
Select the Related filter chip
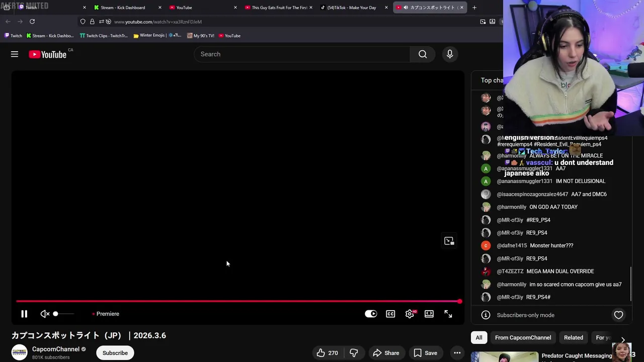point(574,338)
